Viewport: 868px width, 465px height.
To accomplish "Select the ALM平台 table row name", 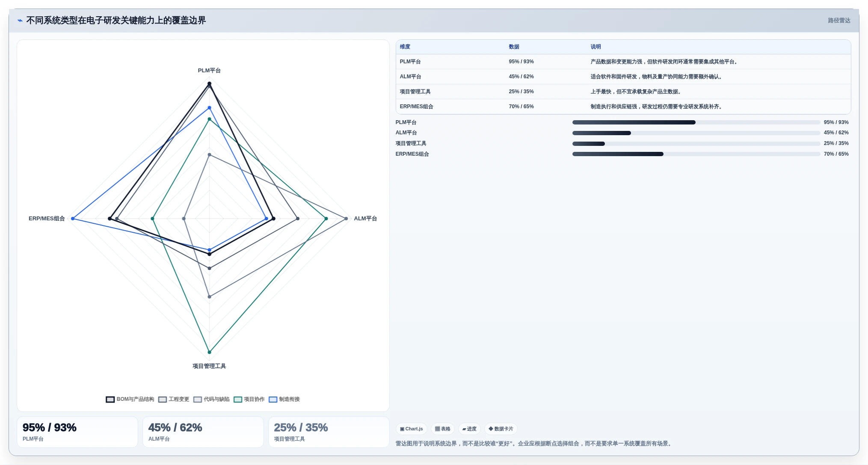I will pos(410,77).
